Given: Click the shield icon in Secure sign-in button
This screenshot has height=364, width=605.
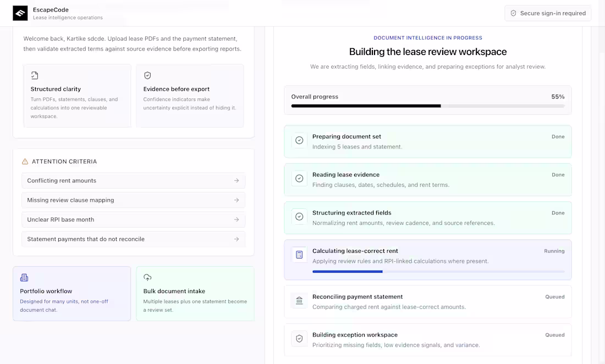Looking at the screenshot, I should pyautogui.click(x=513, y=13).
